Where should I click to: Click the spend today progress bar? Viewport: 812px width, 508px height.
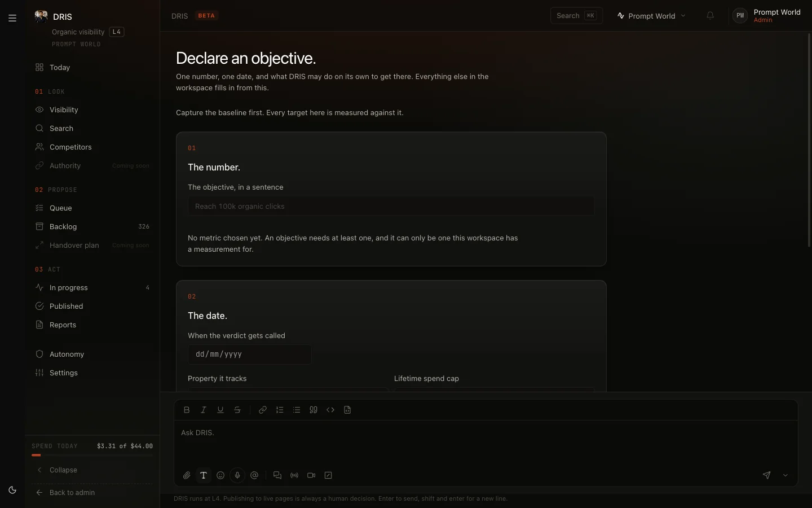[x=92, y=455]
